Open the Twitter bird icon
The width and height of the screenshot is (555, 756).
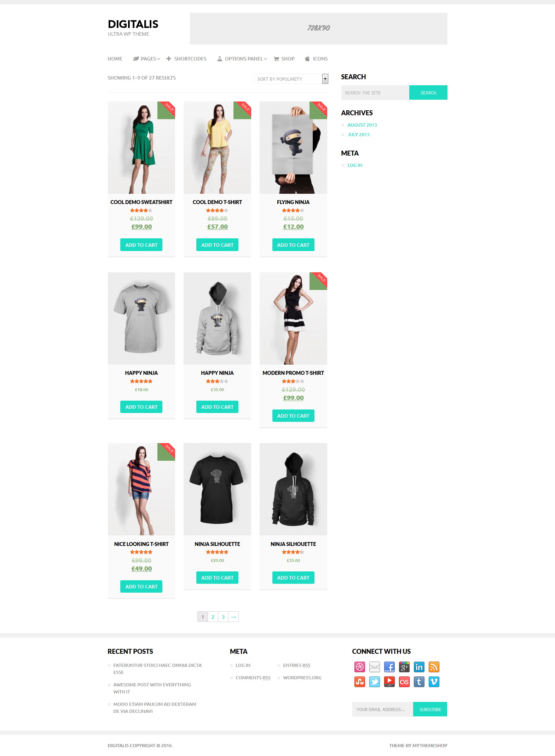(x=374, y=682)
